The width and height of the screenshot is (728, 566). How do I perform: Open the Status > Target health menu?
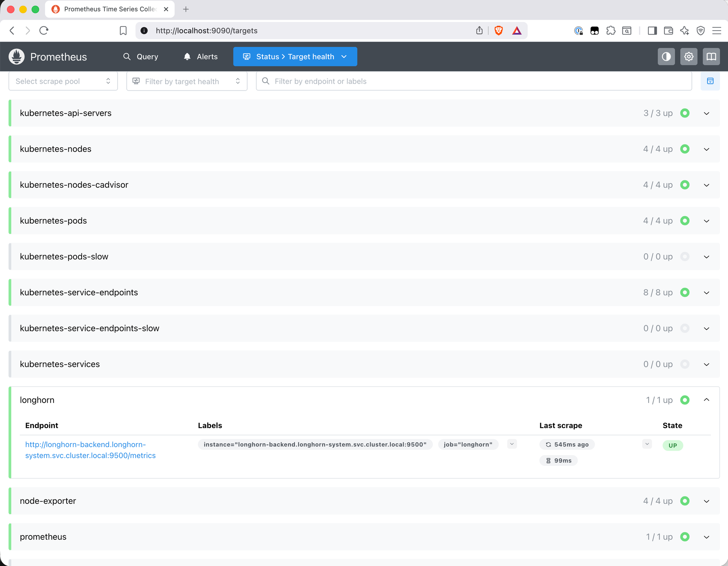pos(295,56)
